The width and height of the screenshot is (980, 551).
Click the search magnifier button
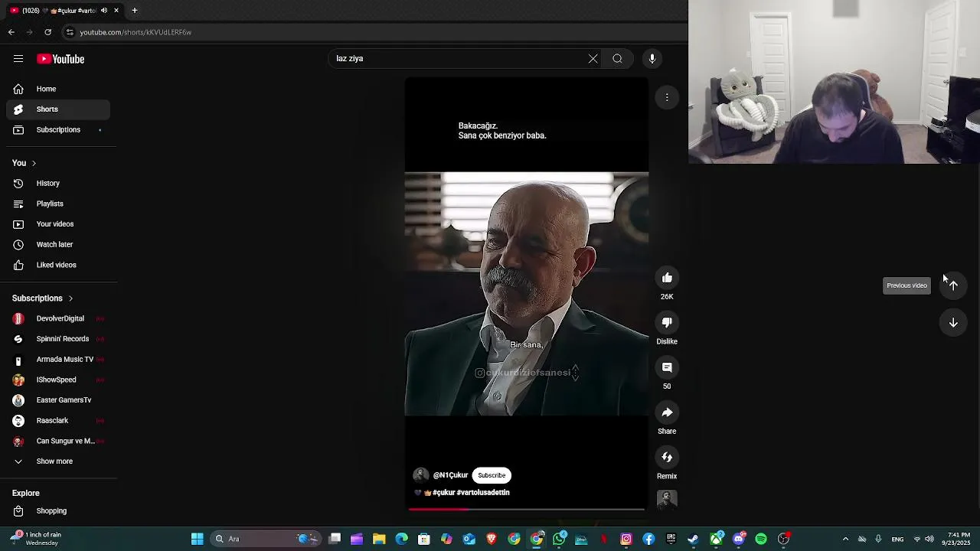617,58
